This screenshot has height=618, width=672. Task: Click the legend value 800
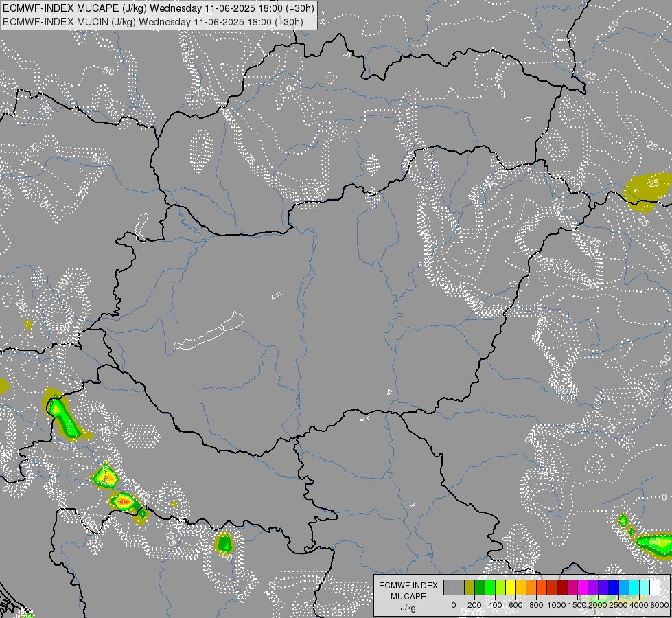(536, 605)
